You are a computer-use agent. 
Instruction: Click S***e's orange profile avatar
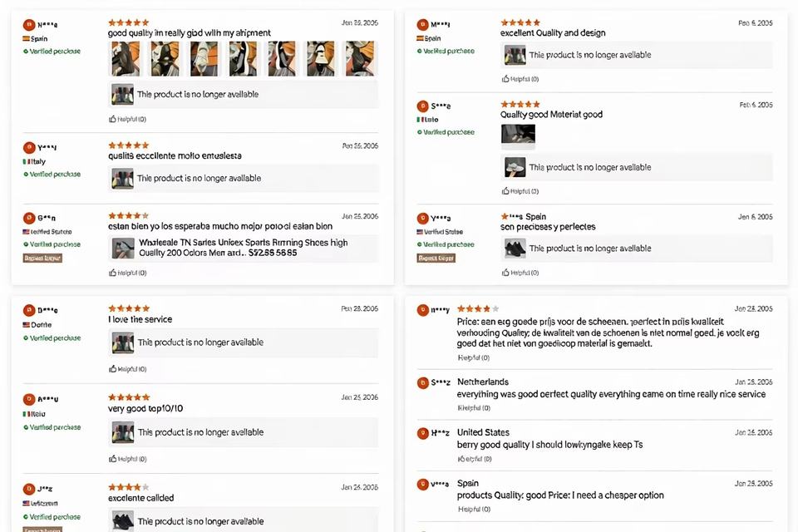[422, 106]
